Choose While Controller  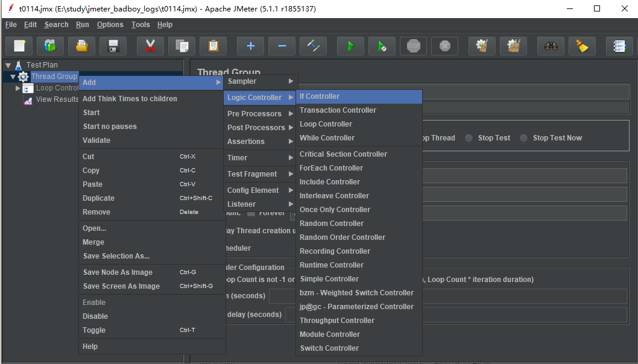pos(359,138)
